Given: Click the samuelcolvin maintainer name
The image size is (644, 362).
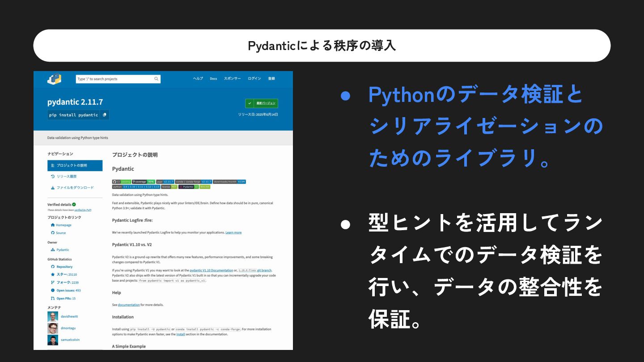Looking at the screenshot, I should coord(70,340).
